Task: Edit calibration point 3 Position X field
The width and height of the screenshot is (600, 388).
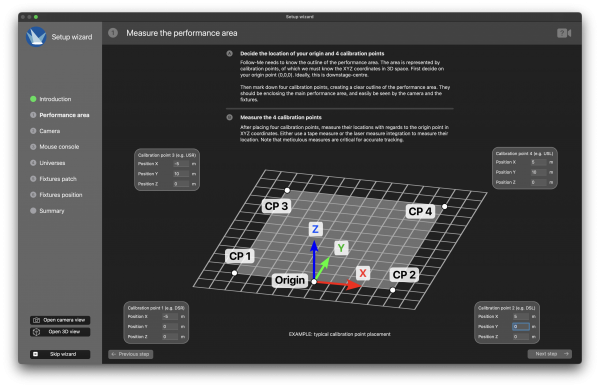Action: (x=181, y=164)
